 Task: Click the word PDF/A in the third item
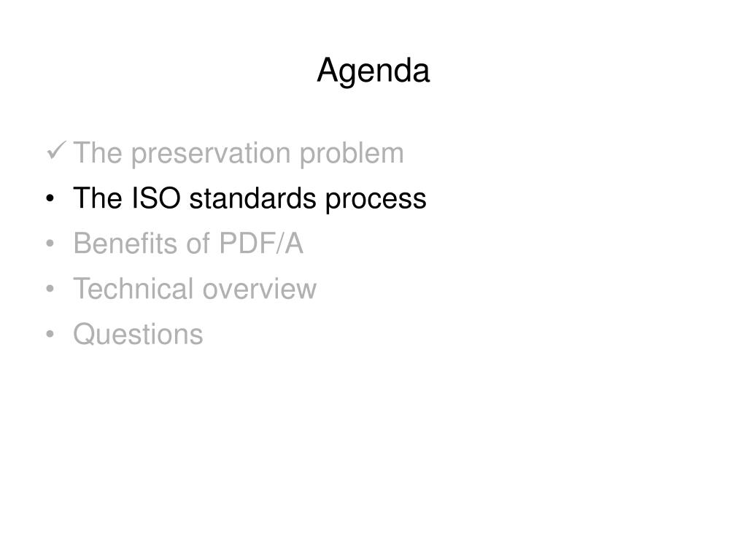click(261, 244)
